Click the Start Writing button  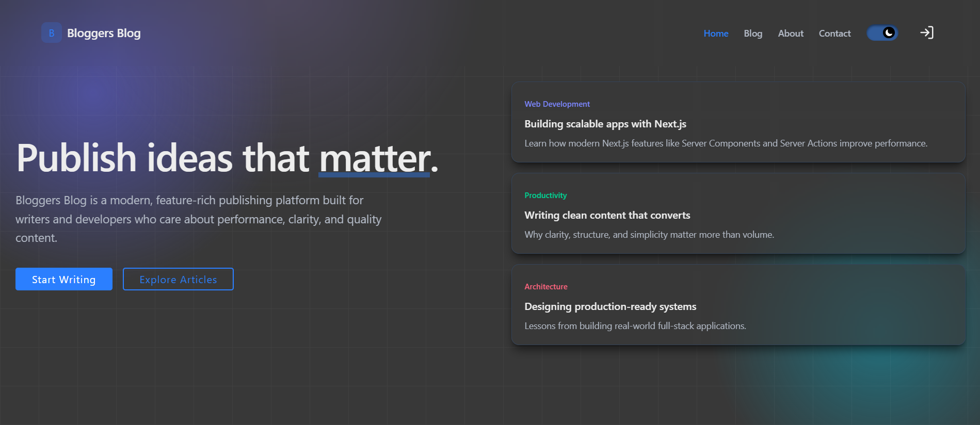tap(64, 279)
